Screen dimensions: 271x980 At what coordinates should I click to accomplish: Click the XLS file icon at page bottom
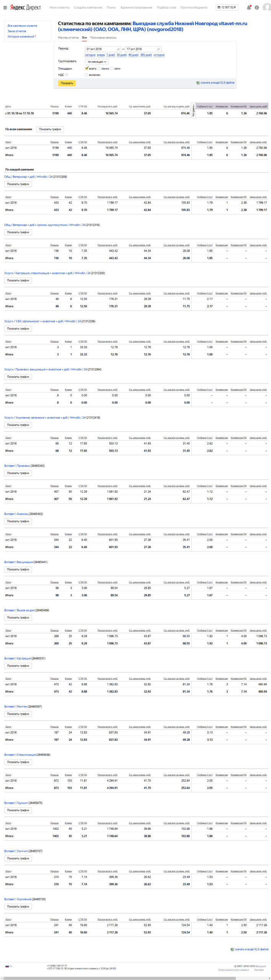(x=232, y=949)
